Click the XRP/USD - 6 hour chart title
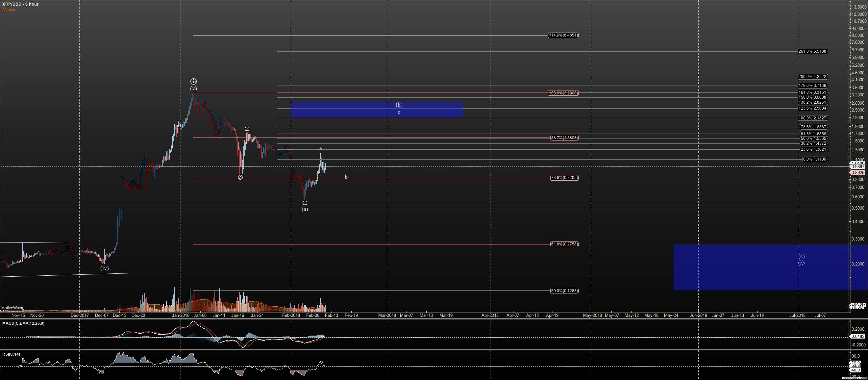This screenshot has height=380, width=868. 20,4
